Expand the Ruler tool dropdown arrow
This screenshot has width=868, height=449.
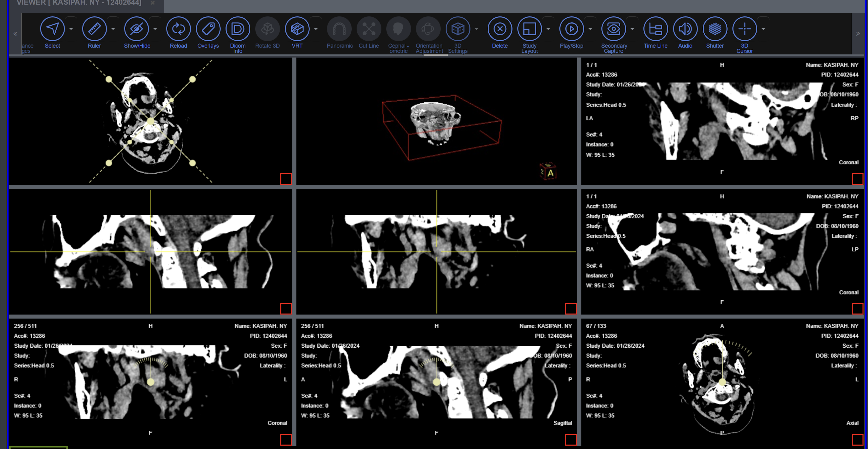[113, 29]
